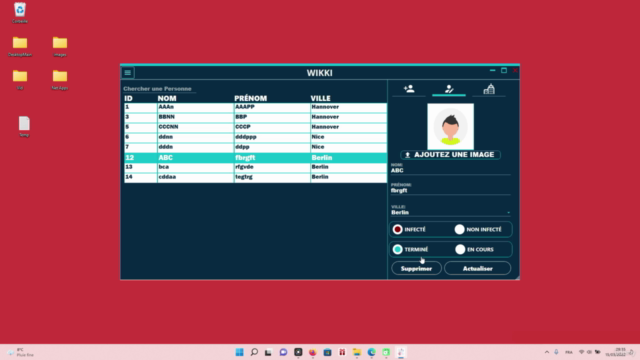This screenshot has height=360, width=640.
Task: Open Microsoft Store from taskbar
Action: [x=327, y=352]
